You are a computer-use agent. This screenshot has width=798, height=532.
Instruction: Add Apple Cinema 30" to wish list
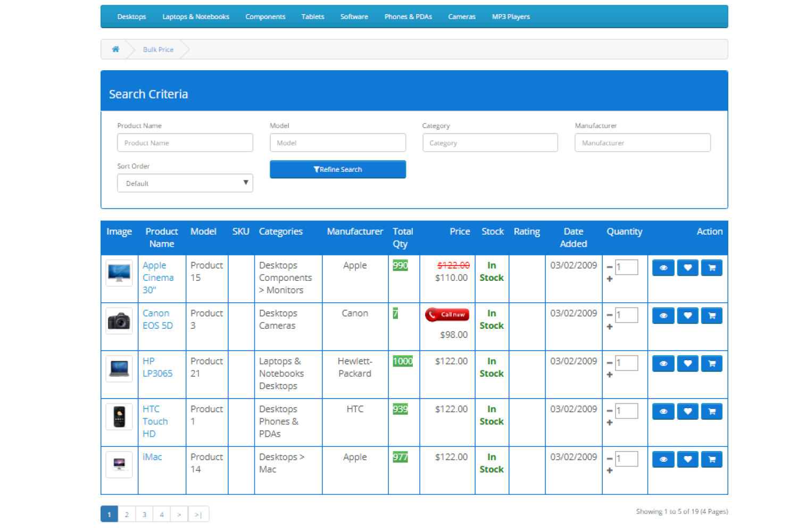click(x=688, y=268)
